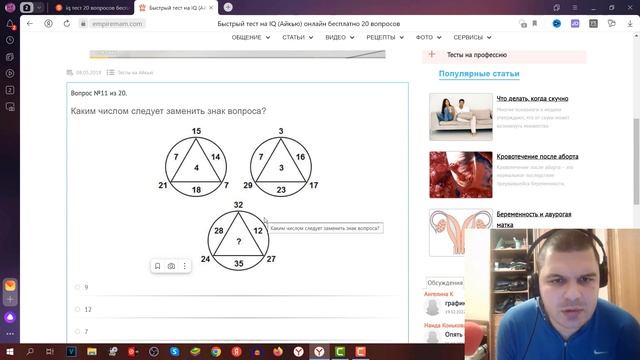Go back with the arrow button

click(30, 24)
